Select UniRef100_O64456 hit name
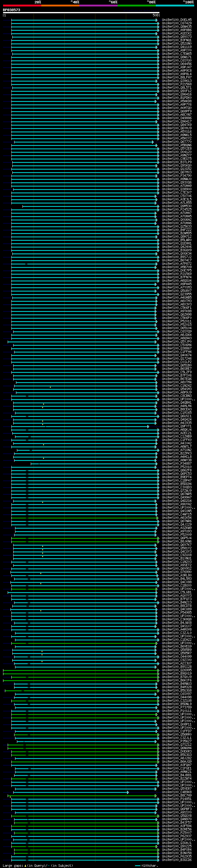 tap(177, 64)
